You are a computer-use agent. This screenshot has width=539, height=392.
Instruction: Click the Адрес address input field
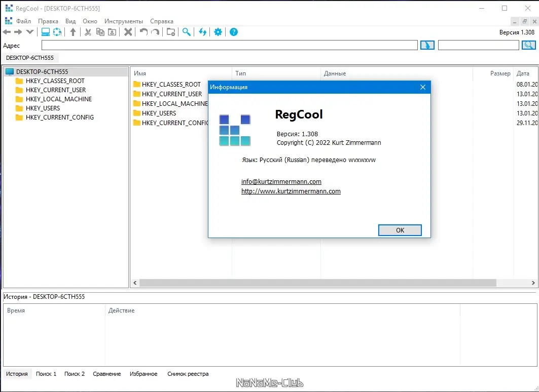tap(230, 45)
